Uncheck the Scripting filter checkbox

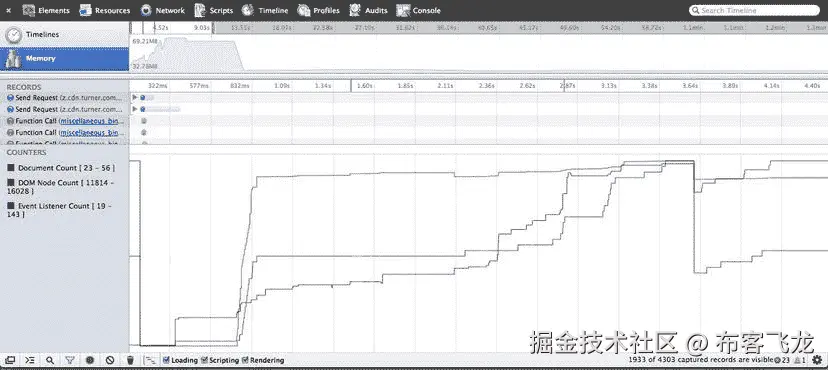tap(204, 360)
